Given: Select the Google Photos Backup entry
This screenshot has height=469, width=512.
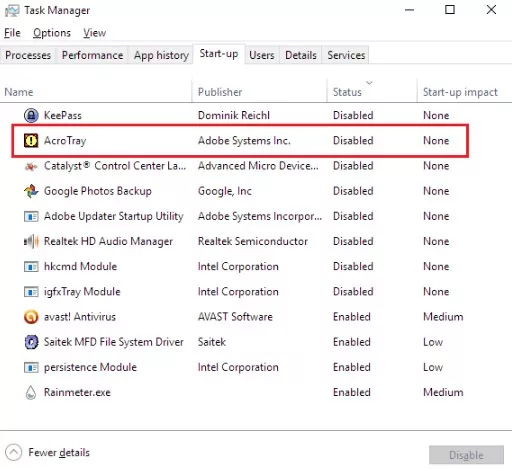Looking at the screenshot, I should click(98, 191).
